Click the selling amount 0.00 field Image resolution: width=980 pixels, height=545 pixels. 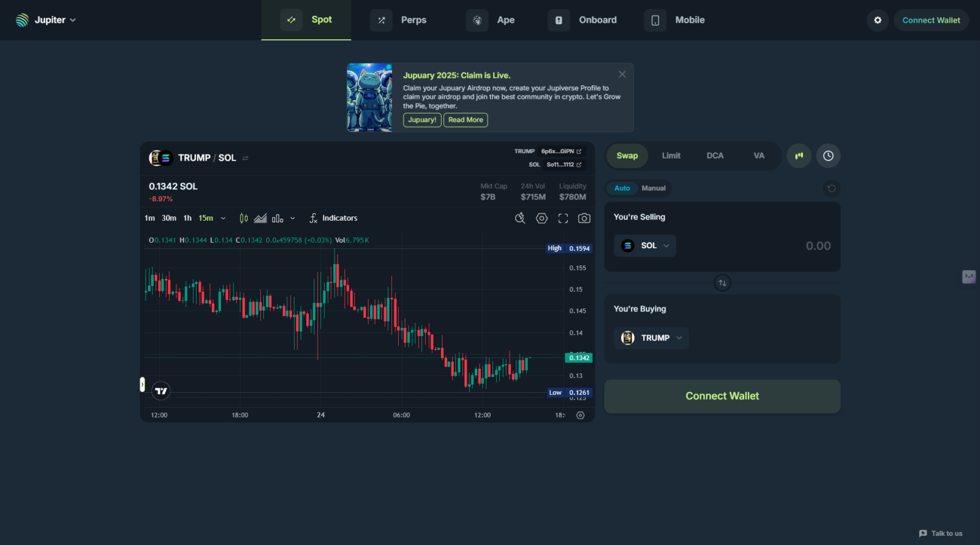(x=818, y=246)
